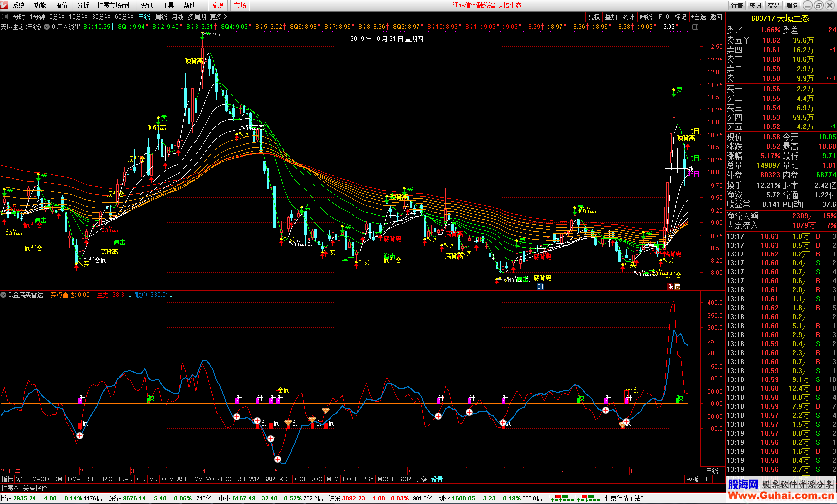Switch to 周线 weekly period
Viewport: 837px width, 504px height.
coord(161,17)
